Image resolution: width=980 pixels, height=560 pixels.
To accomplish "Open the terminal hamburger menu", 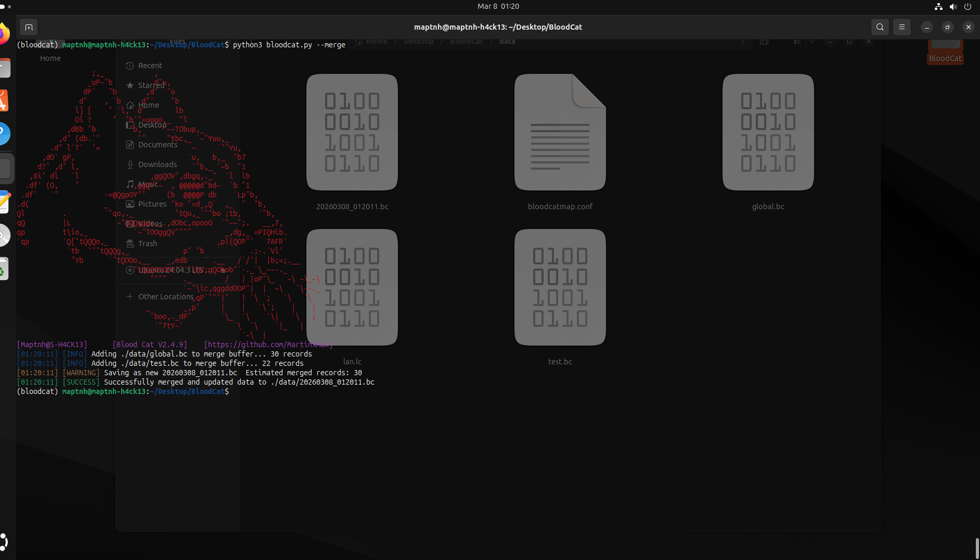I will [902, 27].
